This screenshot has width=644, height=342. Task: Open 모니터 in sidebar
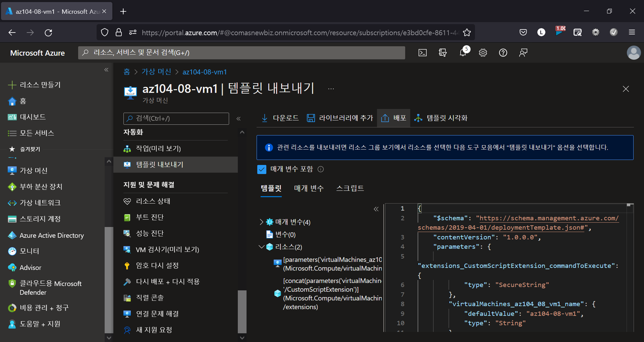coord(23,251)
